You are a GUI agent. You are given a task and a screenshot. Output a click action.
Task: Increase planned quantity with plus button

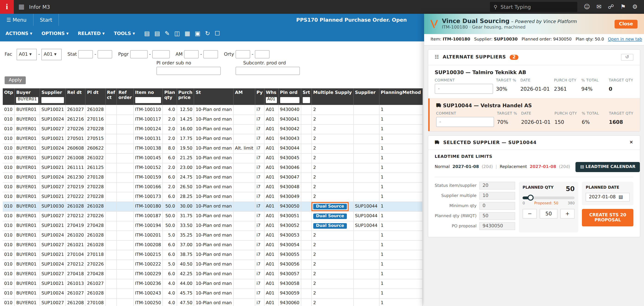[567, 214]
